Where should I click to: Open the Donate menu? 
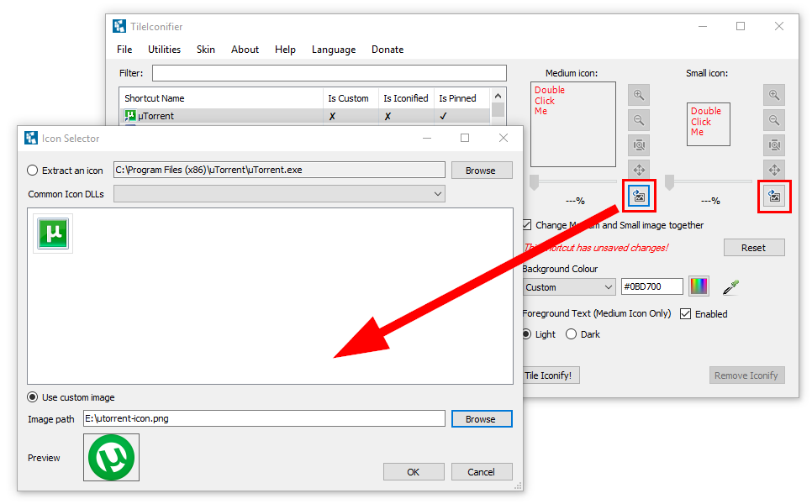click(388, 50)
